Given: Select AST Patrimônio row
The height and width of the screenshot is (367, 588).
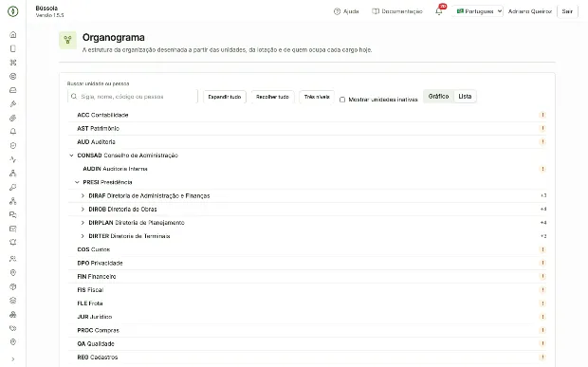Looking at the screenshot, I should (306, 128).
